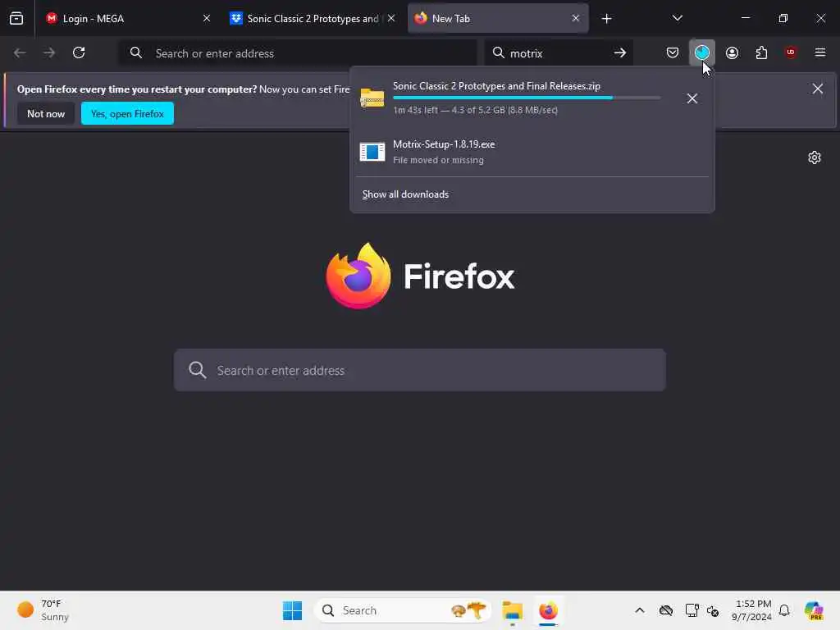The width and height of the screenshot is (840, 630).
Task: Open a new tab with plus button
Action: 606,19
